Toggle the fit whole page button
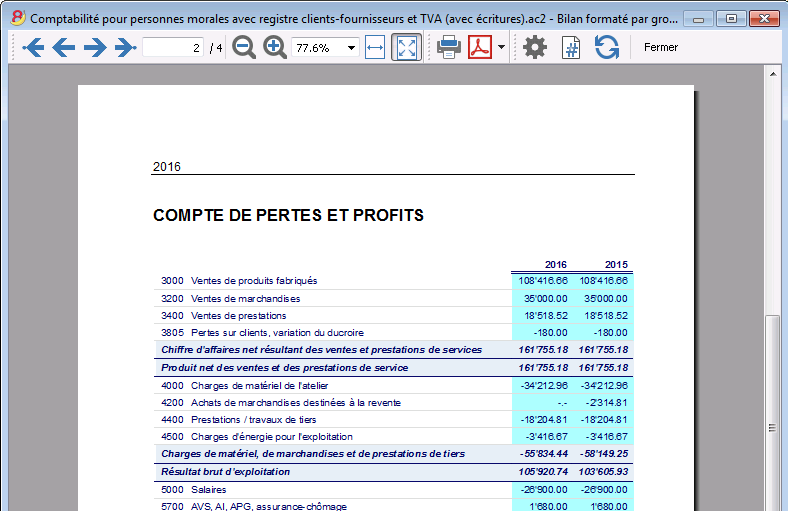Screen dimensions: 788x511 [407, 48]
